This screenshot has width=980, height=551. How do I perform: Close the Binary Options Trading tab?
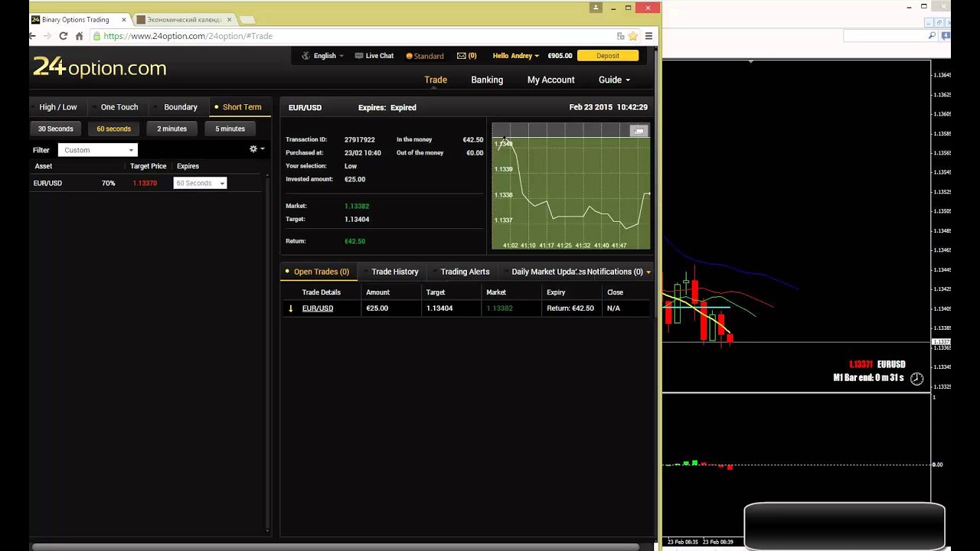point(124,19)
